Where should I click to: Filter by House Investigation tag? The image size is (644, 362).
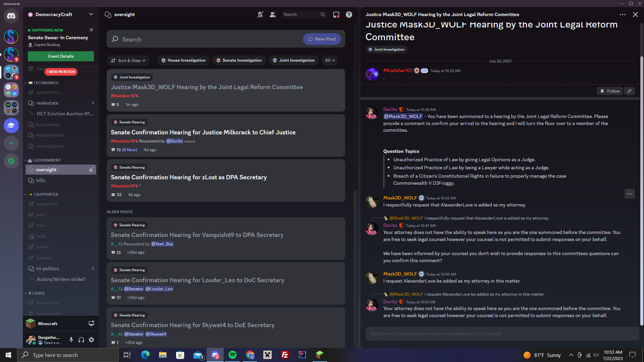pos(183,60)
